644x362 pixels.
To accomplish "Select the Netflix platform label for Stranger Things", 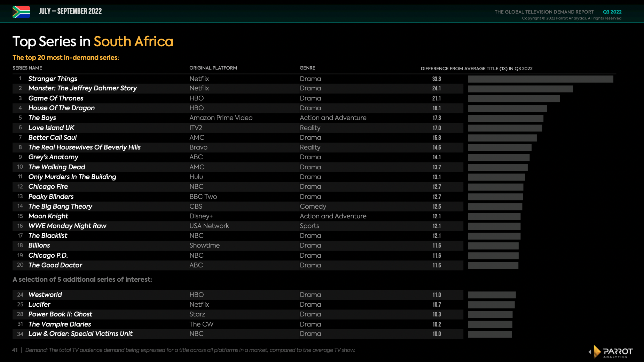I will click(x=199, y=79).
